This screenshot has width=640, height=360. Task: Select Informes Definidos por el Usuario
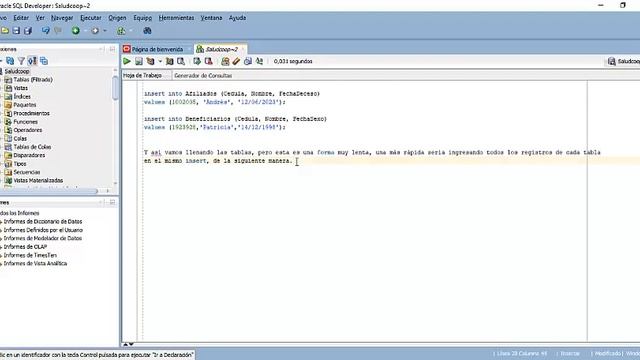43,230
